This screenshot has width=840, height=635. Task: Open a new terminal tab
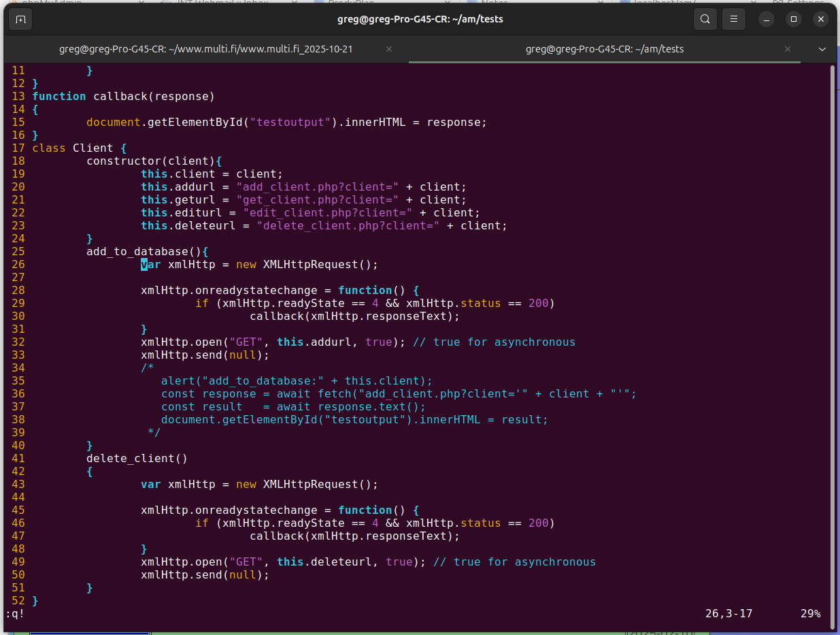[21, 19]
